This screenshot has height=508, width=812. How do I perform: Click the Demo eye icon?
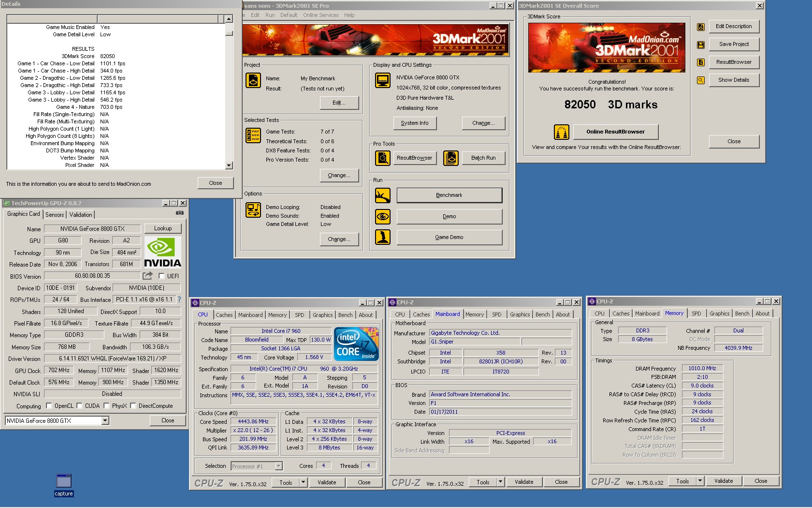coord(383,216)
